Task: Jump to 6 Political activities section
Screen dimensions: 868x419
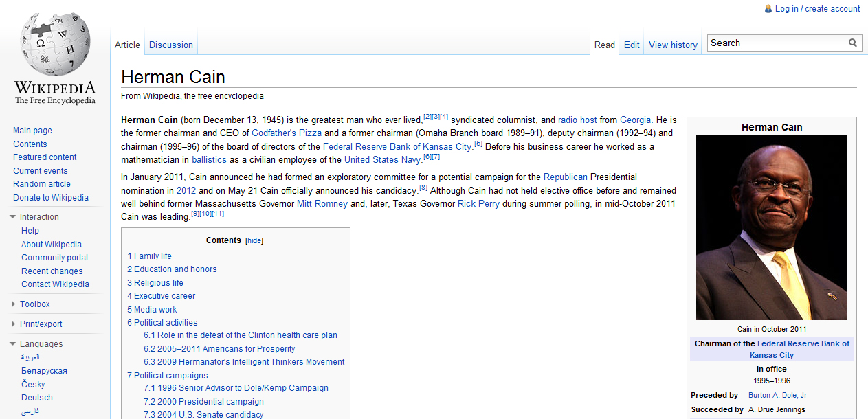Action: coord(162,323)
